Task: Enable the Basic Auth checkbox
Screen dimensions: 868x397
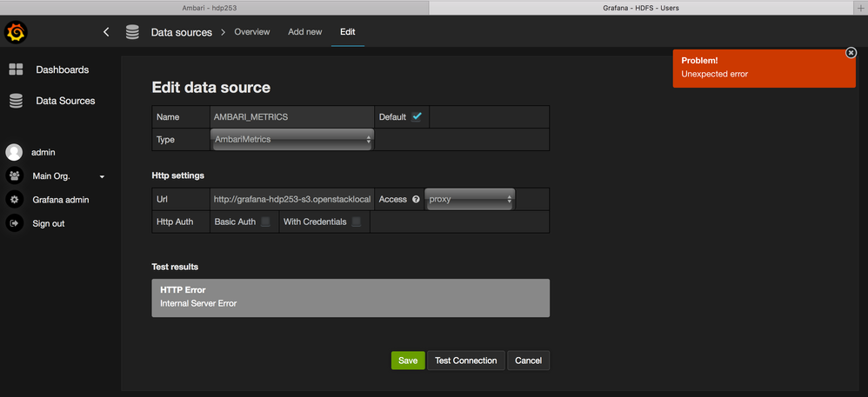Action: click(266, 222)
